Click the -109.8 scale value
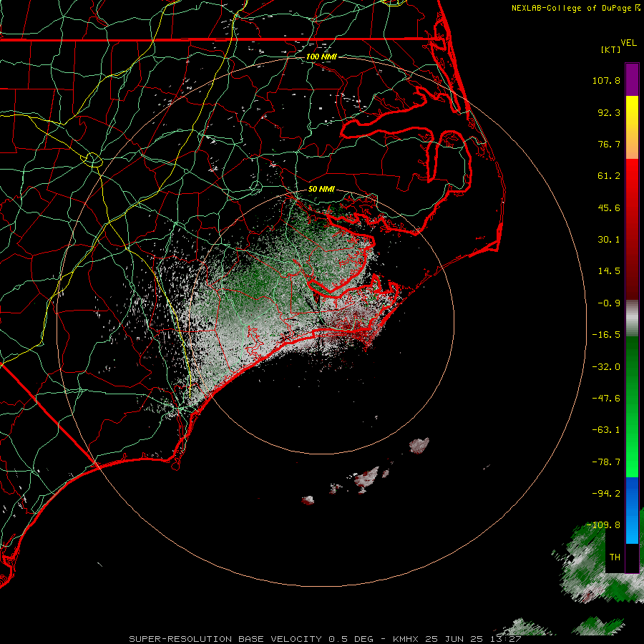The width and height of the screenshot is (644, 644). pos(604,525)
